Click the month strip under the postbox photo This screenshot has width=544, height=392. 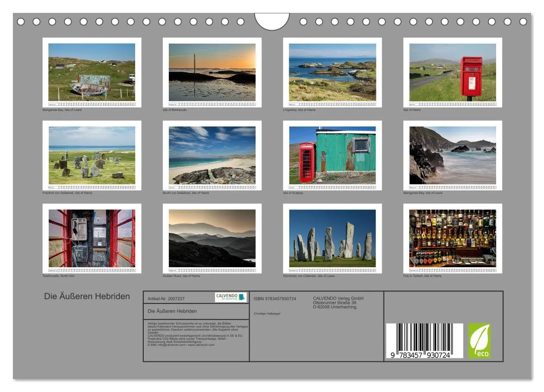tap(453, 104)
